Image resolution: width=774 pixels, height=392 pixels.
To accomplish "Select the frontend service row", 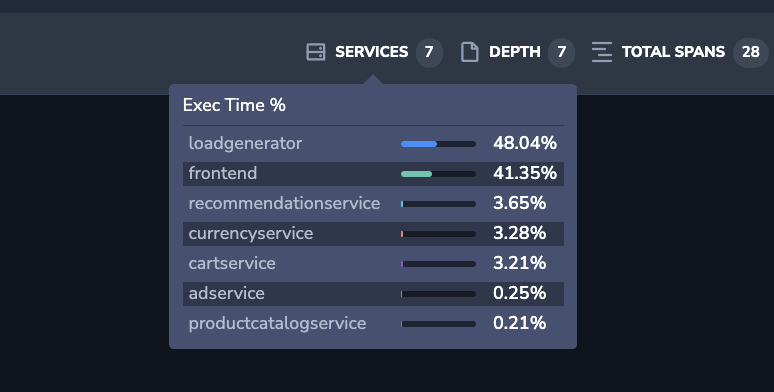I will pyautogui.click(x=373, y=174).
